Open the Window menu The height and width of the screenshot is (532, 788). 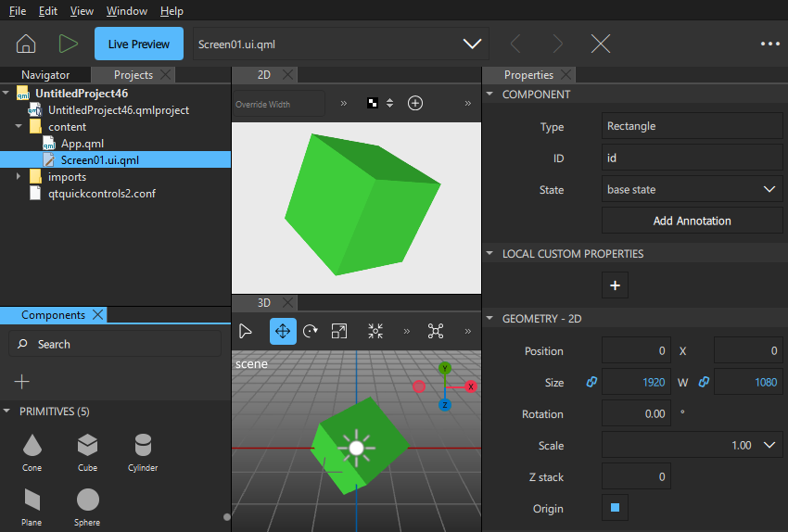pos(126,11)
